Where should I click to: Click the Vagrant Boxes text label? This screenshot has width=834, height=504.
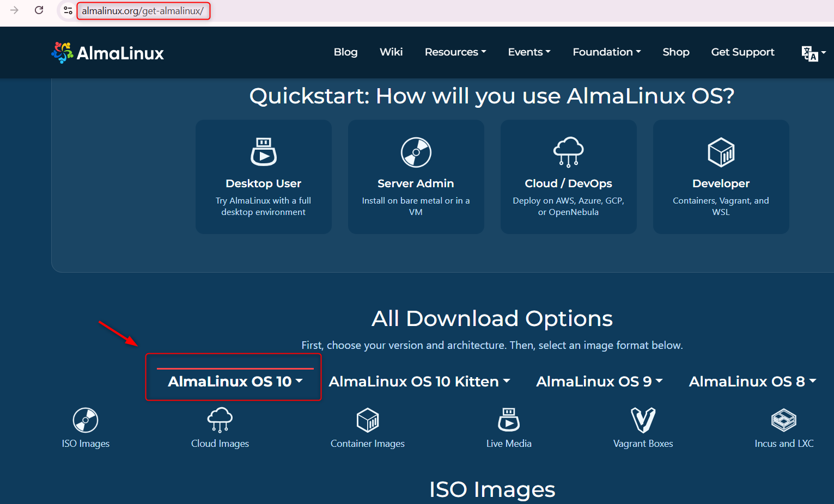pyautogui.click(x=643, y=444)
